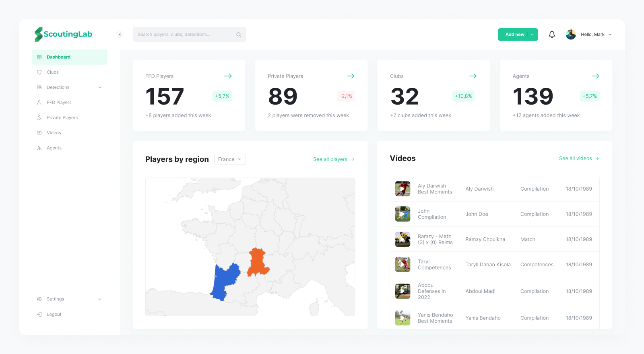Click Competences type in Taryl row

(x=537, y=265)
